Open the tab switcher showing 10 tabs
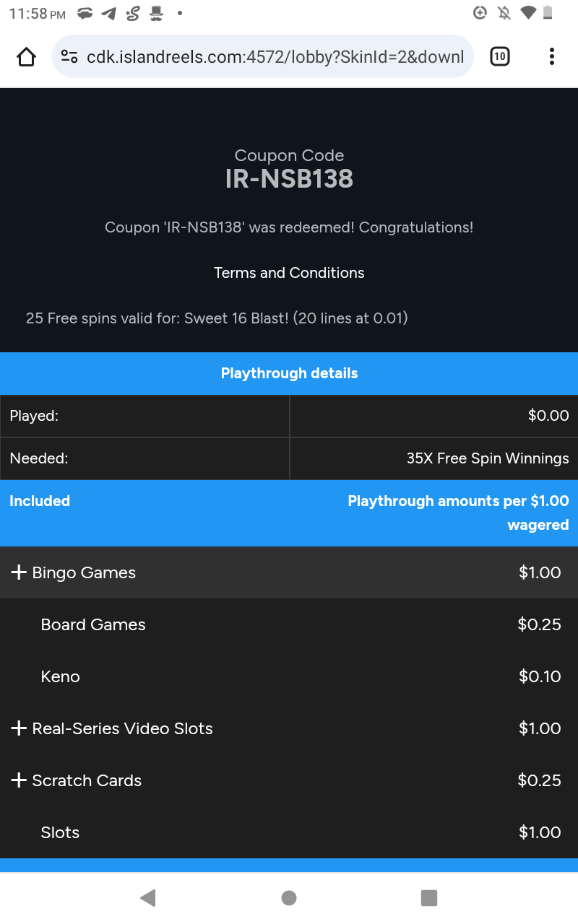578x924 pixels. pos(499,56)
